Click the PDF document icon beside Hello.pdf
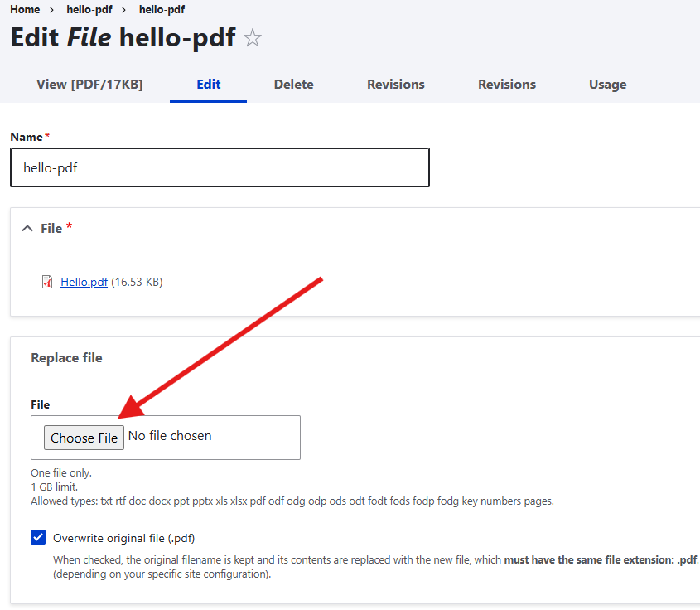The image size is (700, 610). pyautogui.click(x=47, y=281)
